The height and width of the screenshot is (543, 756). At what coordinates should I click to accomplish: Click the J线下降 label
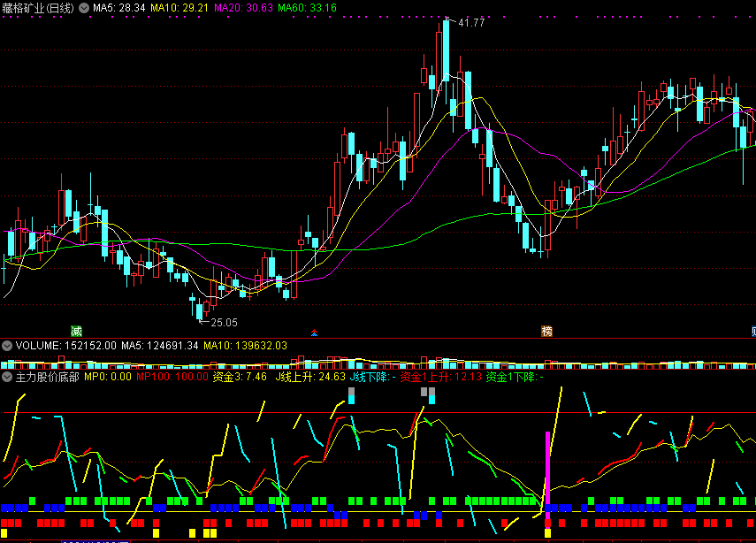coord(373,377)
